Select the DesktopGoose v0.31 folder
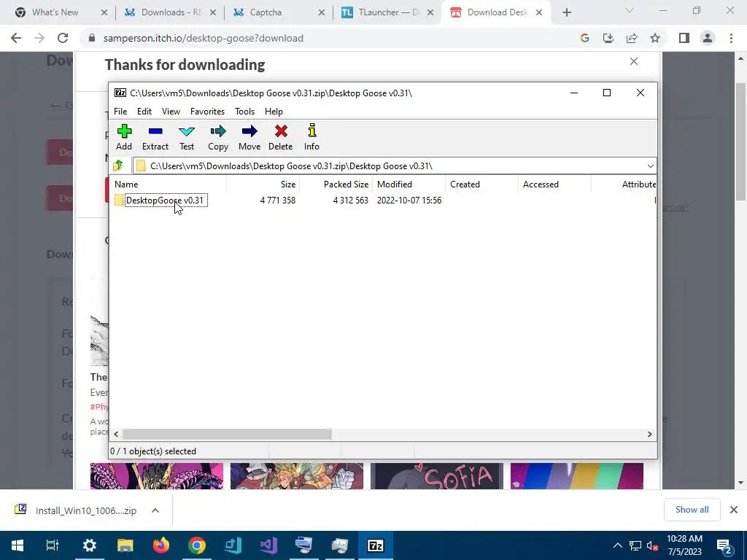 pos(165,201)
